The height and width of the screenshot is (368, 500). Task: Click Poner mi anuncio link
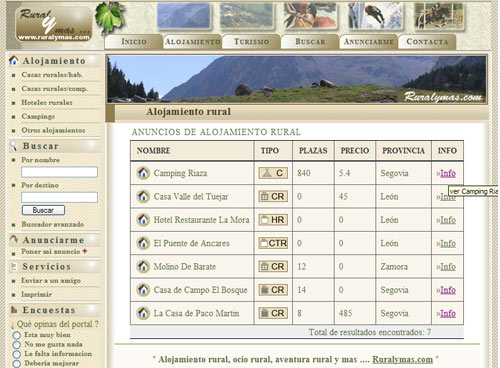[51, 252]
